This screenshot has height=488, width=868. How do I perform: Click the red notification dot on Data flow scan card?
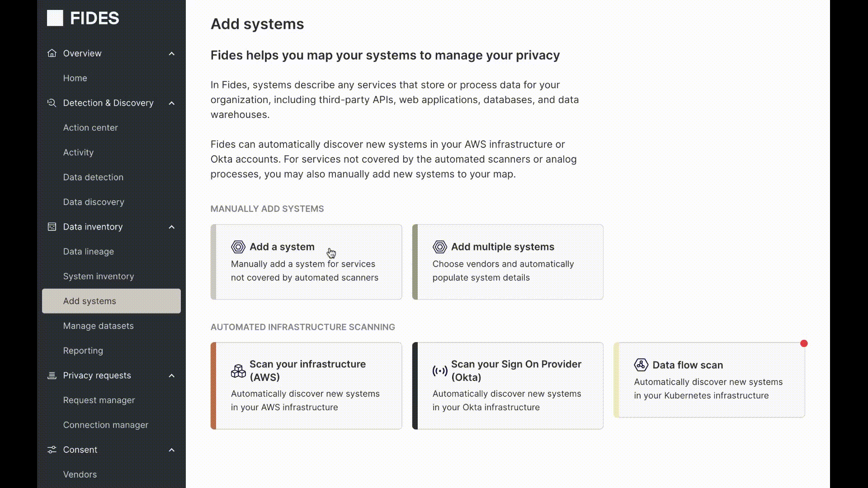point(804,343)
